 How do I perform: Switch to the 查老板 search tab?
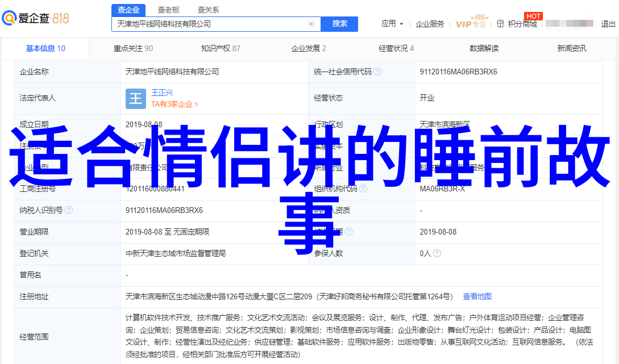[169, 10]
